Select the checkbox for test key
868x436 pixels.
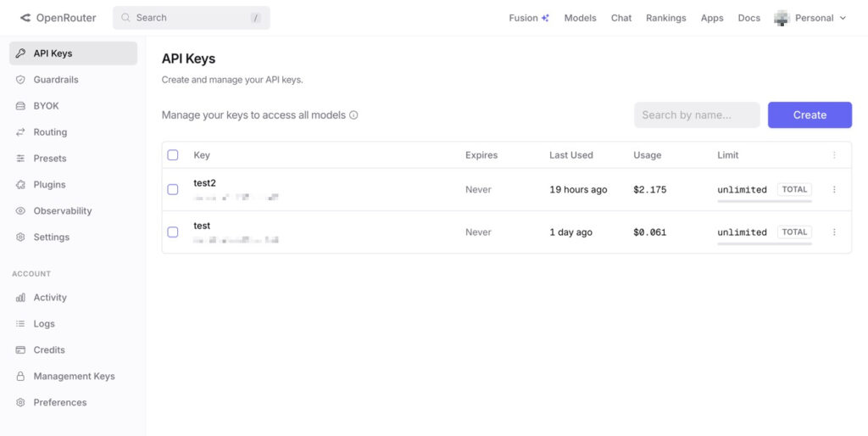[x=173, y=232]
